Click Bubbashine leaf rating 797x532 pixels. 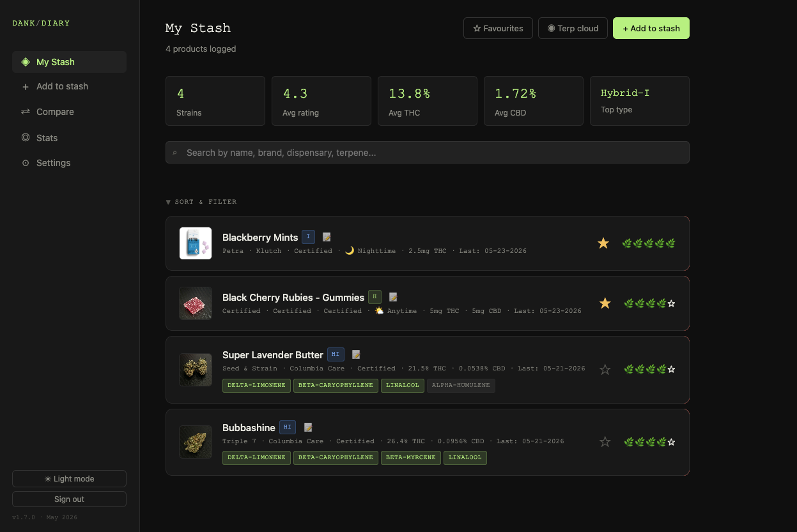(649, 442)
